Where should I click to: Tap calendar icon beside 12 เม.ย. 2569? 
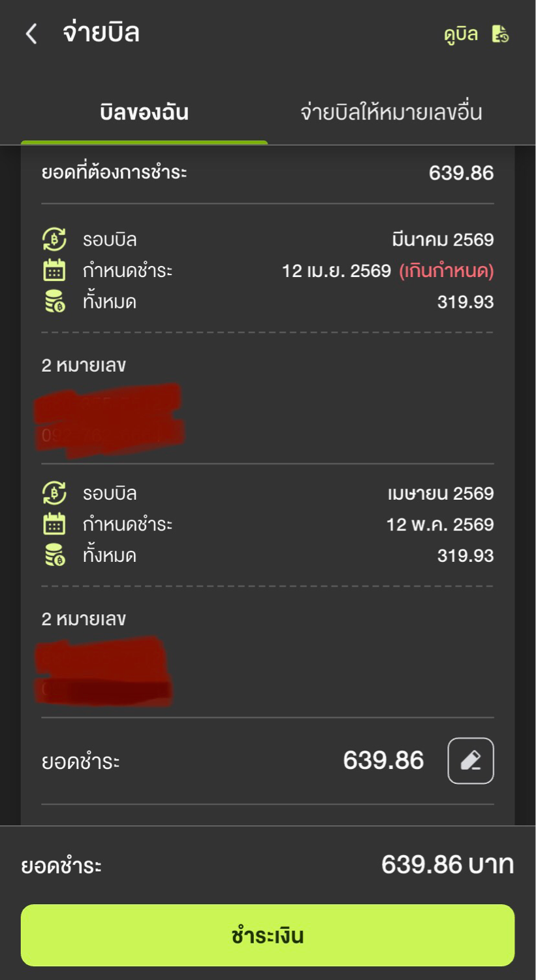click(x=54, y=270)
